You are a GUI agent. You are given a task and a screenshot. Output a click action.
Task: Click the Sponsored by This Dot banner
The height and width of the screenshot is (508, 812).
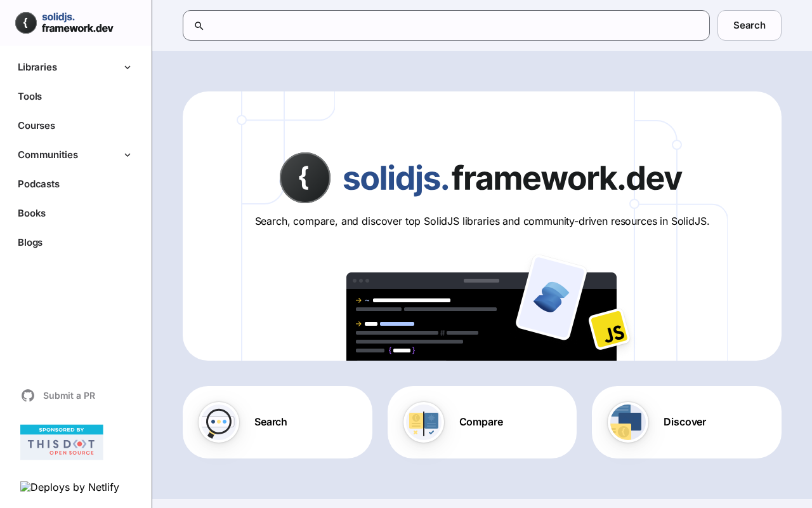(62, 442)
